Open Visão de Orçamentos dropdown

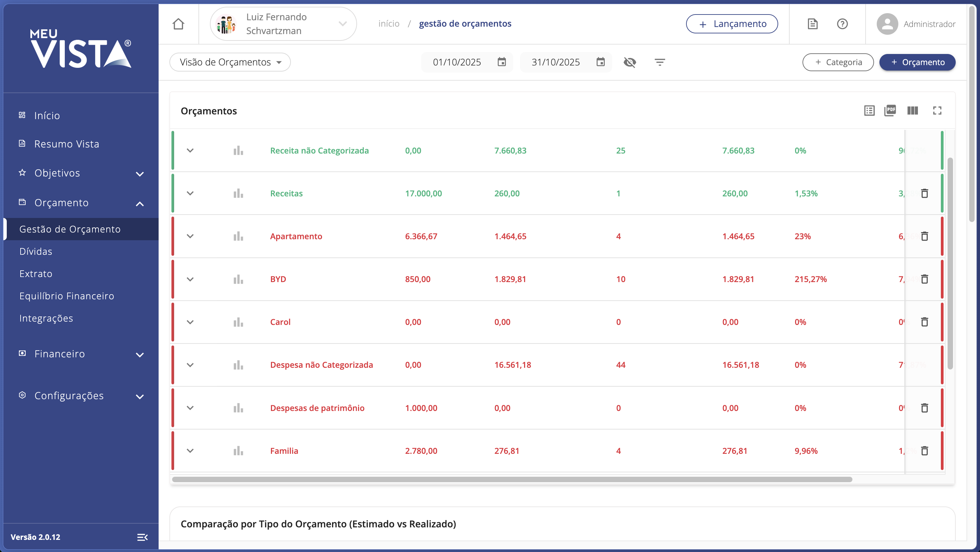(x=230, y=62)
